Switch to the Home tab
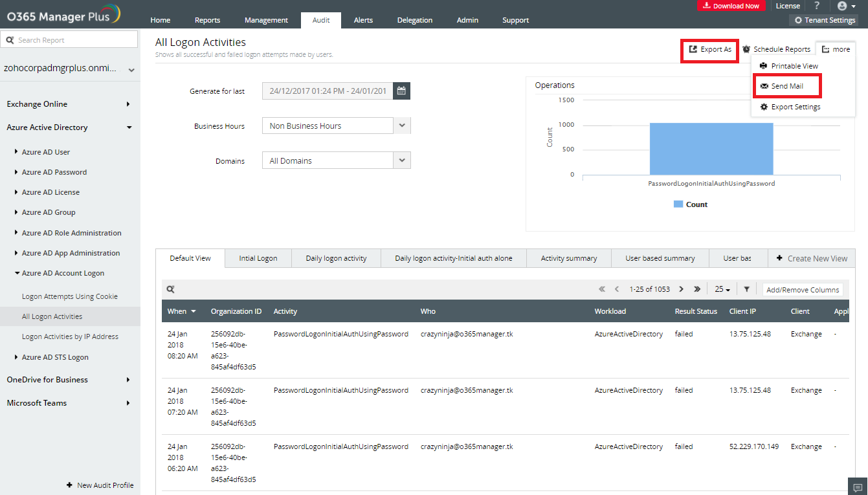The image size is (868, 495). [x=161, y=20]
